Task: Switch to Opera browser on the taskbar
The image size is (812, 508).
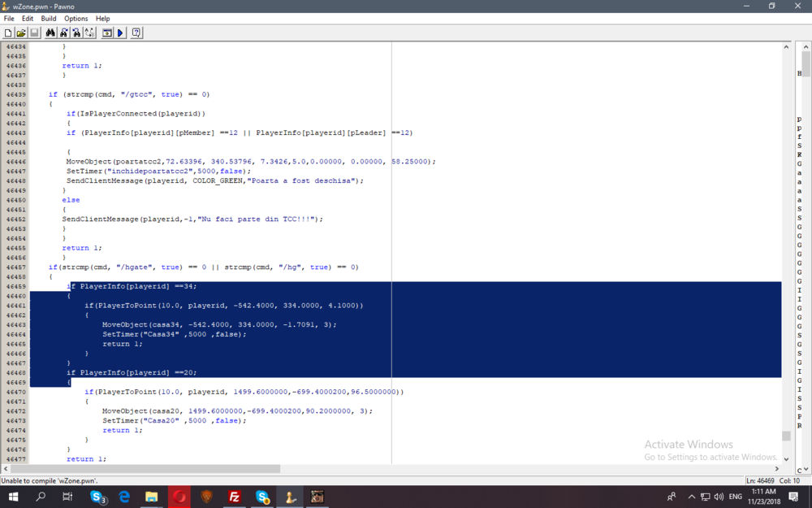Action: point(179,497)
